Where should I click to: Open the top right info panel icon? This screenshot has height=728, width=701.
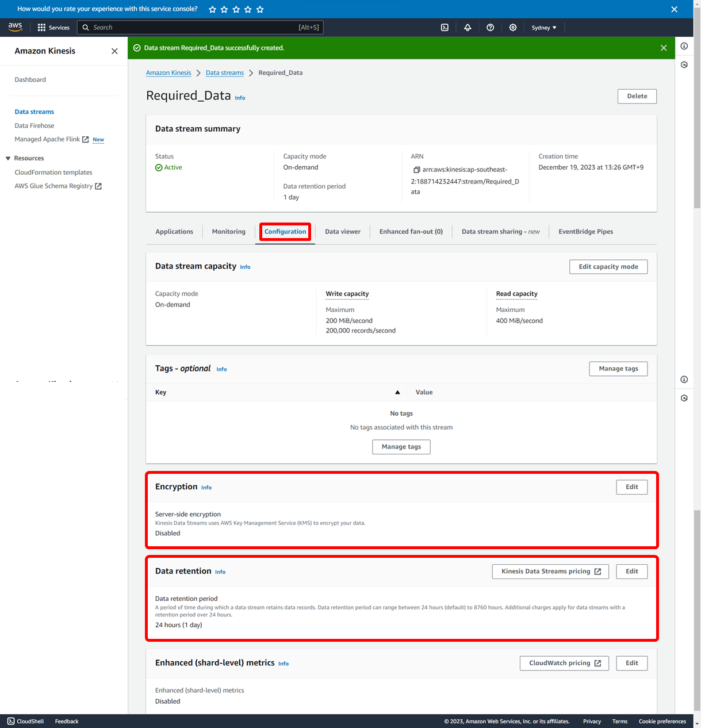684,46
